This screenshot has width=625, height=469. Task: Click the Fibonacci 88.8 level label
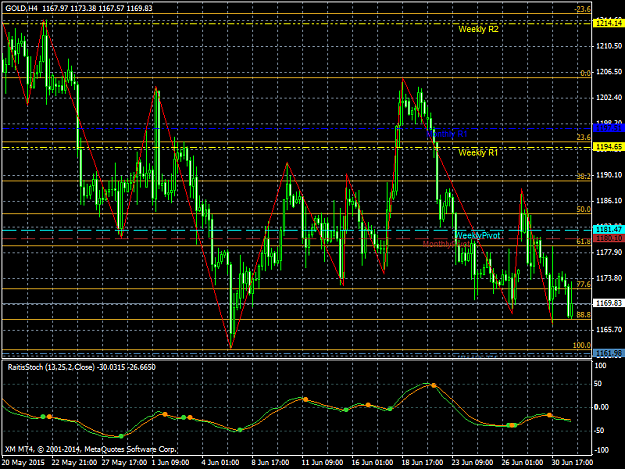tap(584, 315)
